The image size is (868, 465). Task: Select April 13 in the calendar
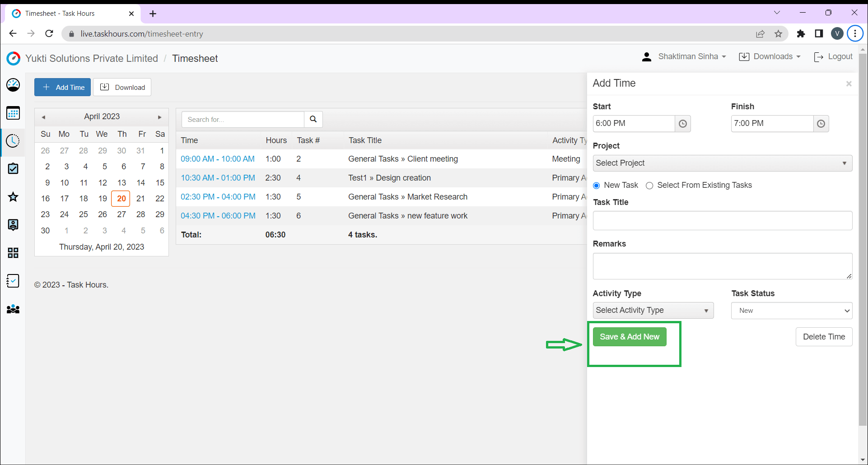pyautogui.click(x=121, y=183)
